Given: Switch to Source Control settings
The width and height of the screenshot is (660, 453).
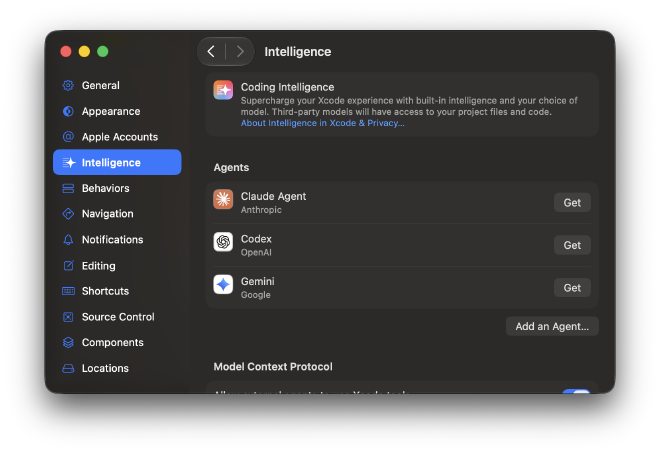Looking at the screenshot, I should pyautogui.click(x=117, y=317).
